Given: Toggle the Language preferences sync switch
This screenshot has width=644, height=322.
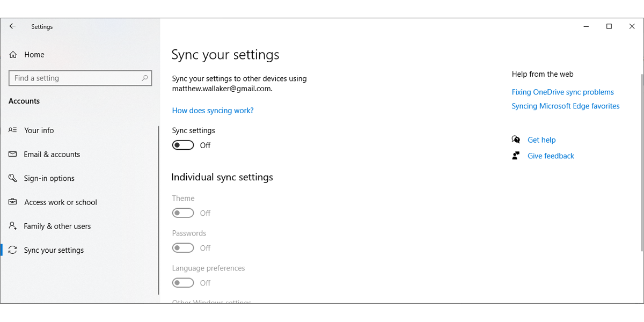Looking at the screenshot, I should pyautogui.click(x=182, y=282).
